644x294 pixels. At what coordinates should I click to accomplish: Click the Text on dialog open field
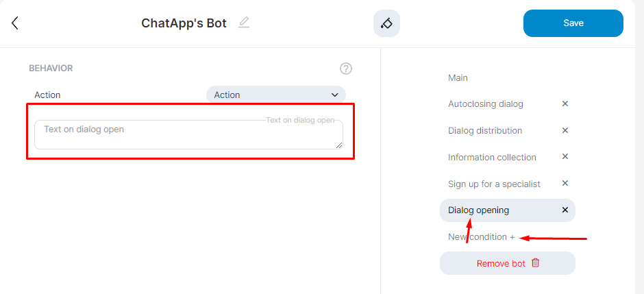click(188, 135)
